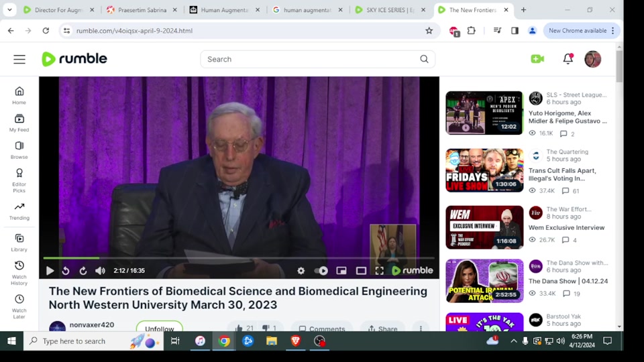The height and width of the screenshot is (362, 644).
Task: Mute the video volume
Action: click(x=100, y=271)
